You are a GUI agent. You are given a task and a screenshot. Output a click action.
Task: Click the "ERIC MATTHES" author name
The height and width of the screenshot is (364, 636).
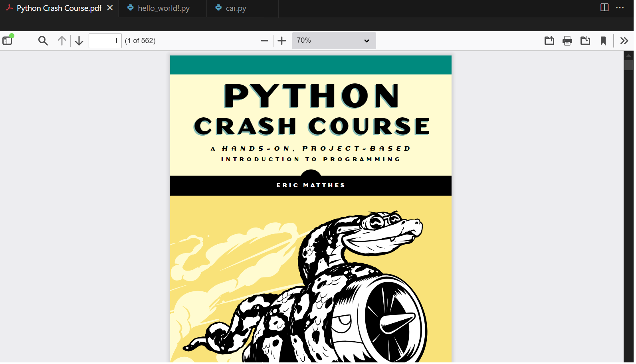(311, 185)
